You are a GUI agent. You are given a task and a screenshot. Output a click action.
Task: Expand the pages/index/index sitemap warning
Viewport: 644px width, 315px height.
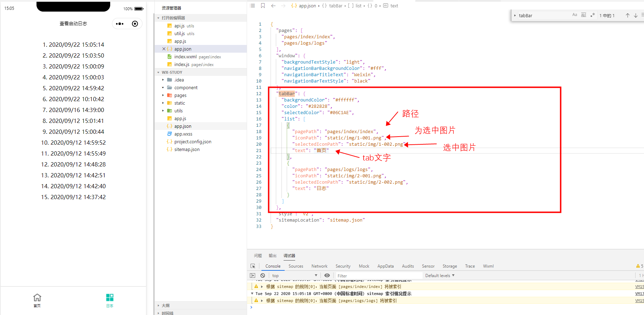tap(262, 287)
